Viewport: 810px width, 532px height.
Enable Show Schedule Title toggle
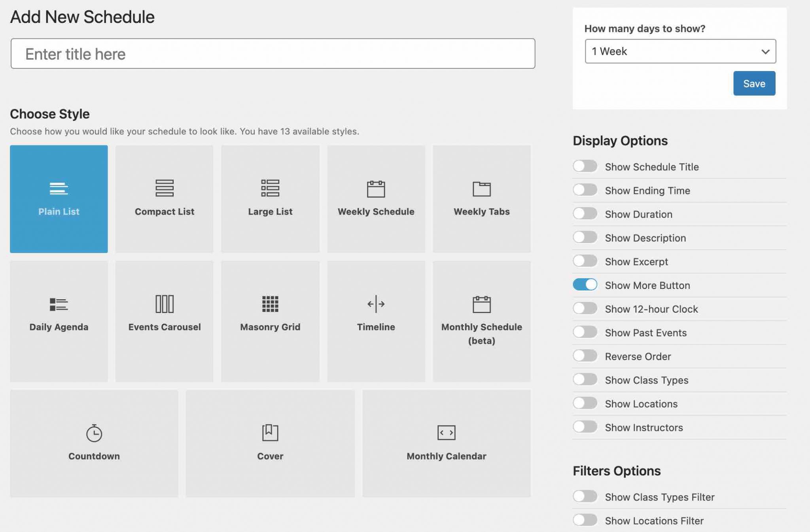[x=585, y=166]
